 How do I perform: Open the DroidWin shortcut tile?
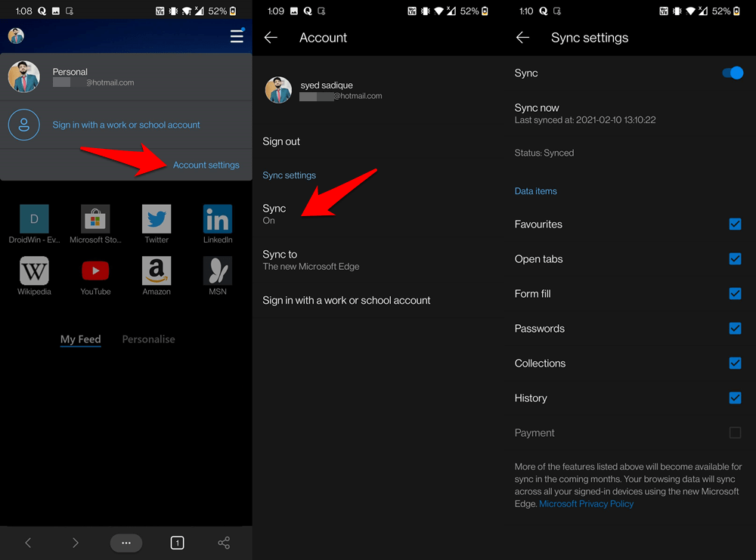[x=34, y=224]
